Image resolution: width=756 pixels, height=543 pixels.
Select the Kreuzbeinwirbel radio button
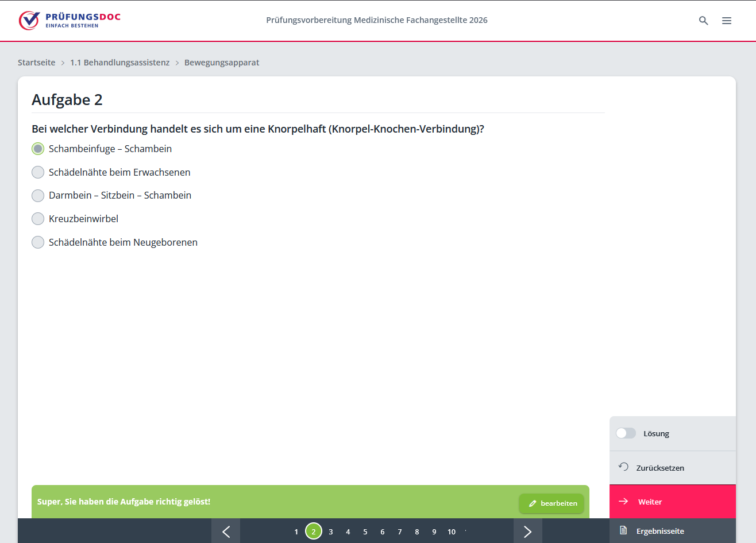click(x=38, y=219)
